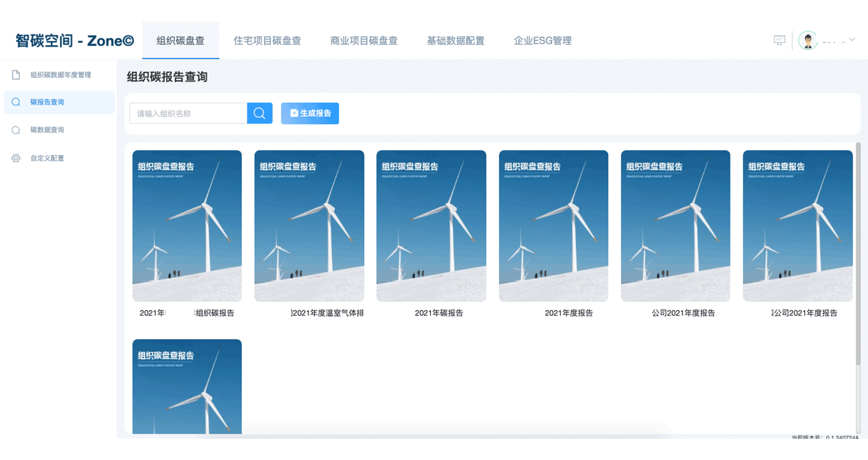Click the report title 2021年度报告

click(x=569, y=313)
